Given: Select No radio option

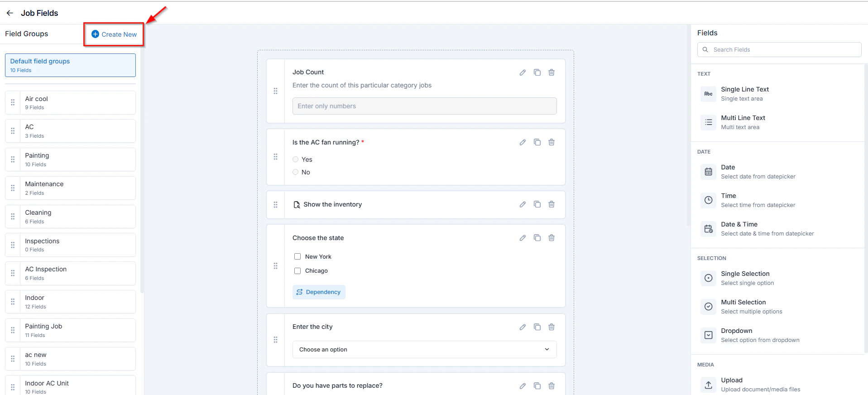Looking at the screenshot, I should (x=296, y=172).
